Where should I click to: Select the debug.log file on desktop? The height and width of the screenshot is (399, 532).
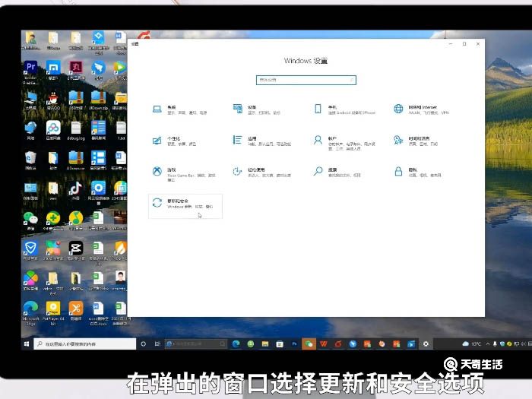click(x=76, y=131)
